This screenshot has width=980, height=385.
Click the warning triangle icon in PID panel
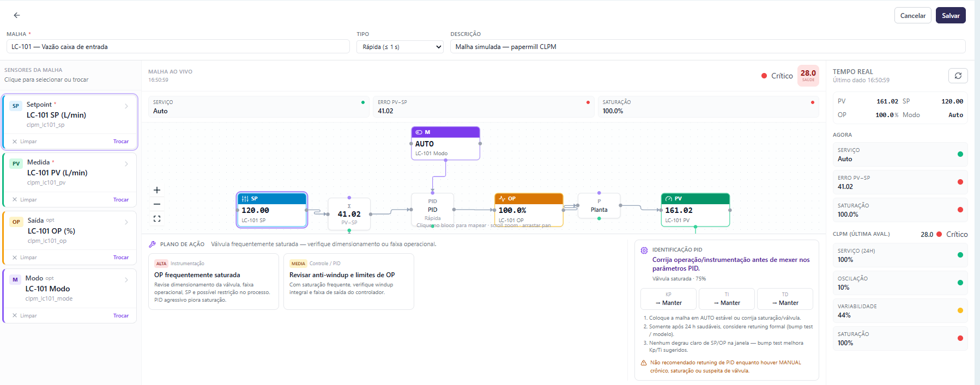(x=644, y=363)
